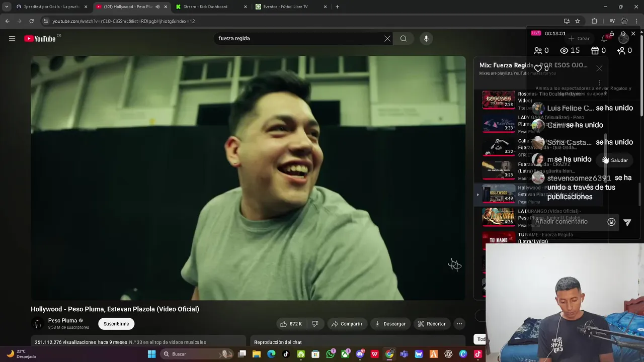Open File Explorer from the taskbar
This screenshot has width=644, height=362.
tap(257, 354)
